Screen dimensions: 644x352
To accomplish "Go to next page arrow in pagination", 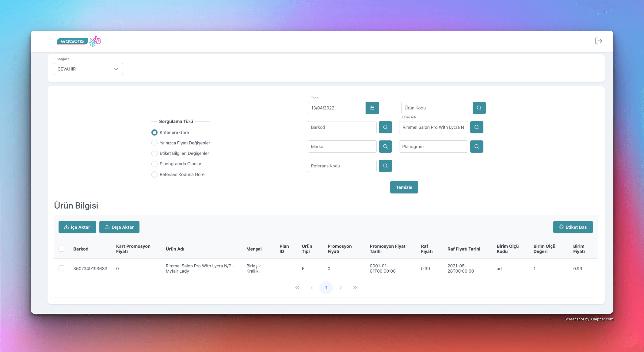I will pos(340,287).
